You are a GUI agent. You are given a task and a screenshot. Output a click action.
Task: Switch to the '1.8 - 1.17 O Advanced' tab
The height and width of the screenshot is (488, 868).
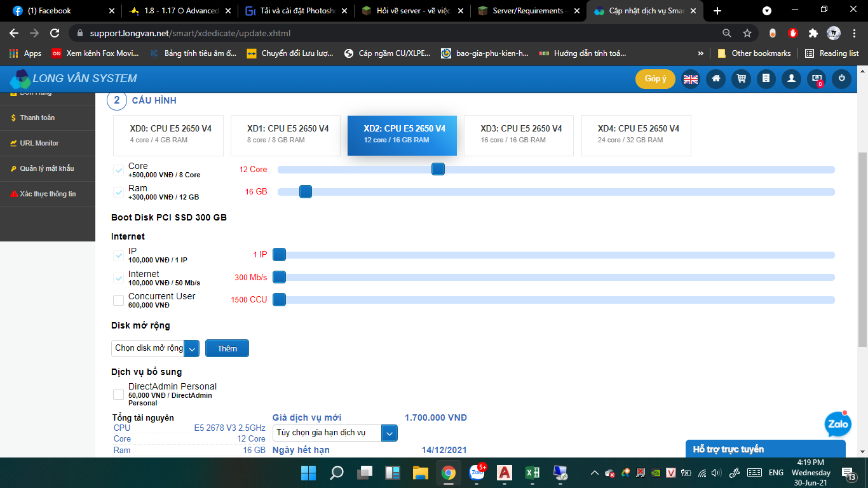(x=179, y=11)
